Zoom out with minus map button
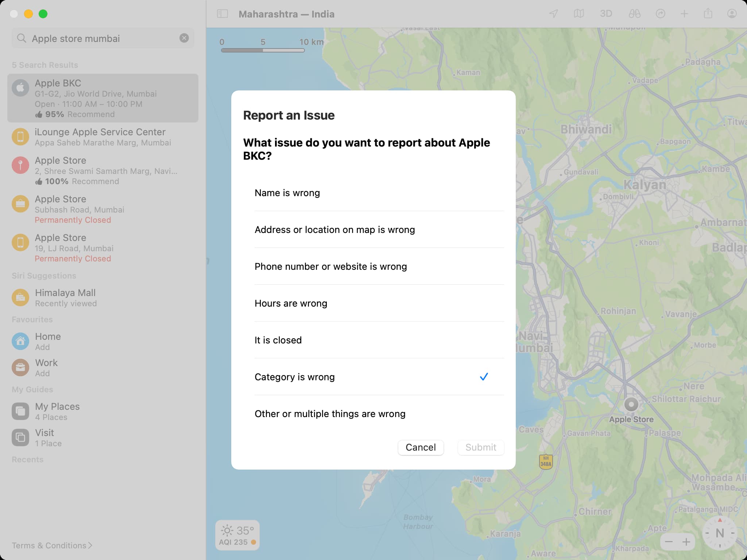The height and width of the screenshot is (560, 747). click(x=669, y=542)
